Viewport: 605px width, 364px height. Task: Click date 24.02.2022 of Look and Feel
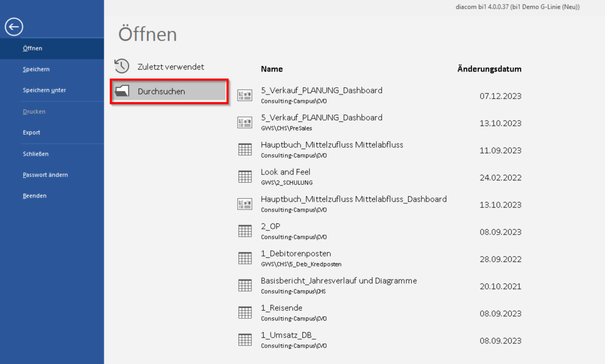click(500, 177)
